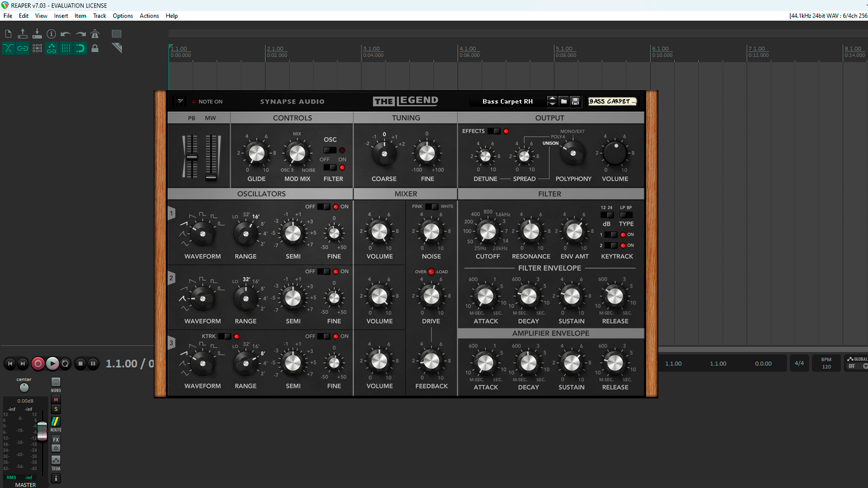Toggle Oscillator 2 OFF/ON switch

coord(324,271)
